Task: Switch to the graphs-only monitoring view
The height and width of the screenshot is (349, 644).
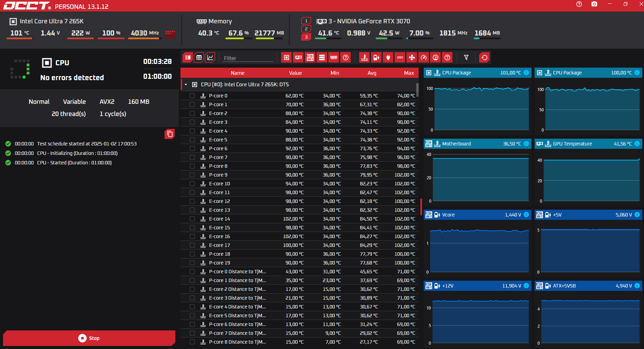Action: (210, 57)
